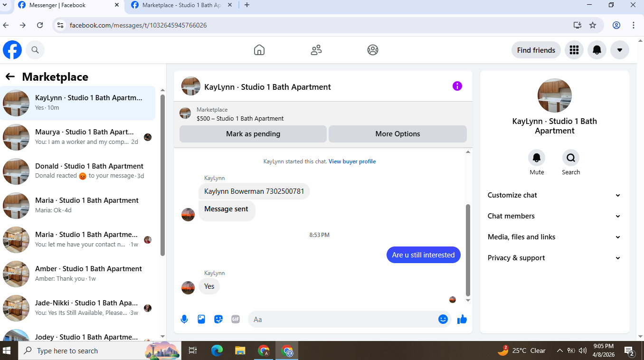Open the View buyer profile link

click(352, 161)
